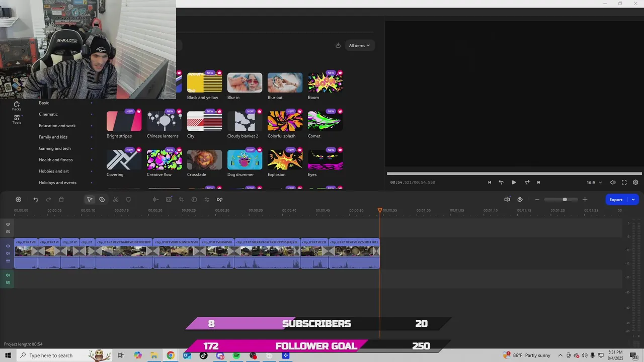Open the audio detection waveform tool
Screen dimensions: 644x362
pos(156,200)
